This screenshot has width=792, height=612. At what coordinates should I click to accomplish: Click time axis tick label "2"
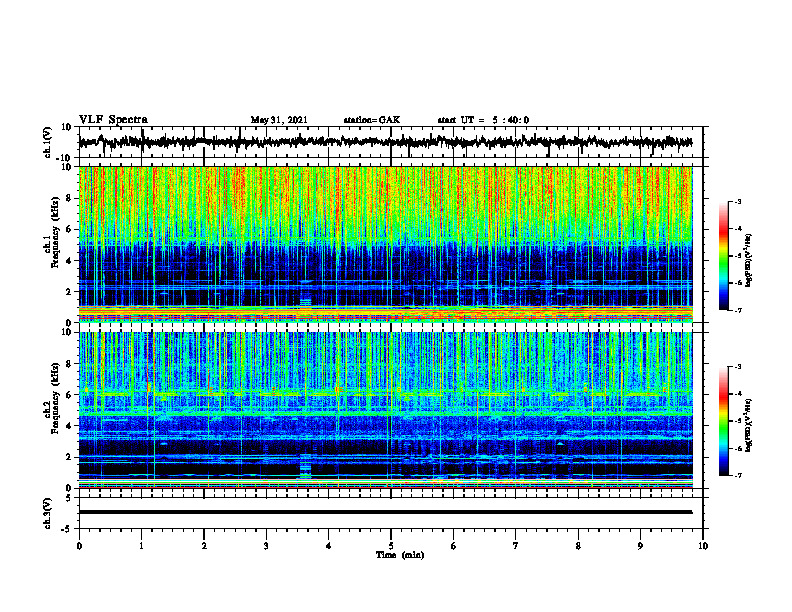pos(204,546)
